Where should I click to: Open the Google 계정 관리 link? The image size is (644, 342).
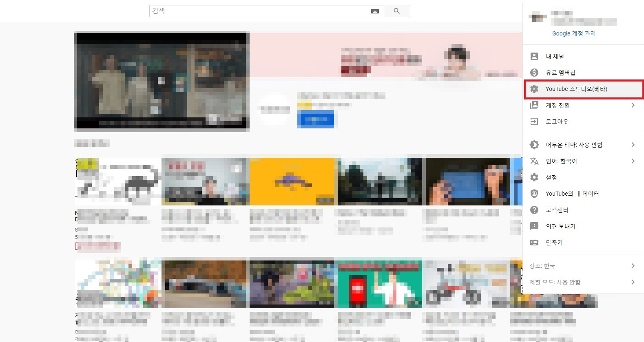(x=573, y=33)
